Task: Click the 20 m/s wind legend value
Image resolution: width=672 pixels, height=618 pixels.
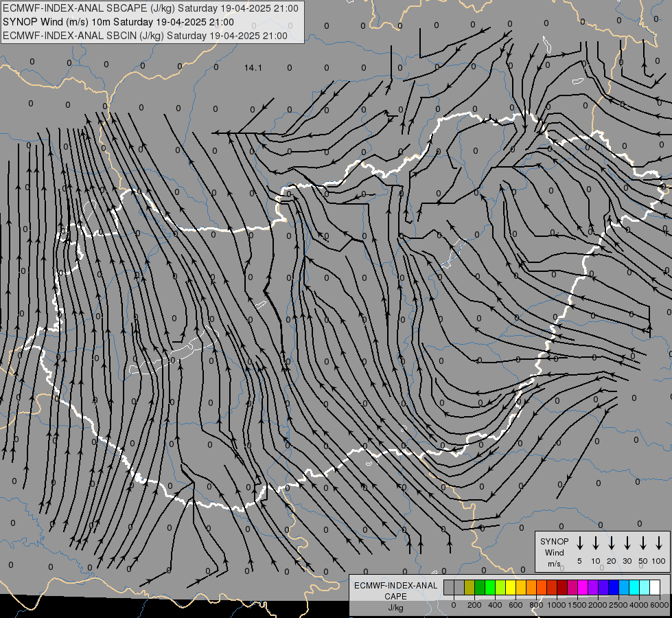Action: pos(612,561)
